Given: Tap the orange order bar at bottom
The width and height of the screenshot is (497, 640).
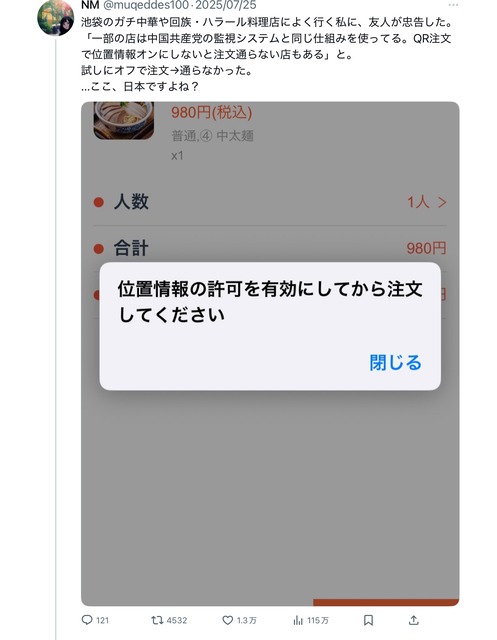Looking at the screenshot, I should pyautogui.click(x=386, y=602).
